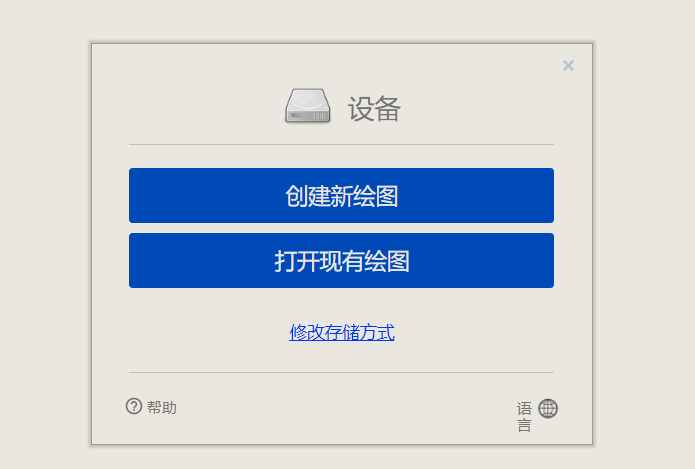Click the question mark help icon
Image resolution: width=695 pixels, height=469 pixels.
click(133, 406)
